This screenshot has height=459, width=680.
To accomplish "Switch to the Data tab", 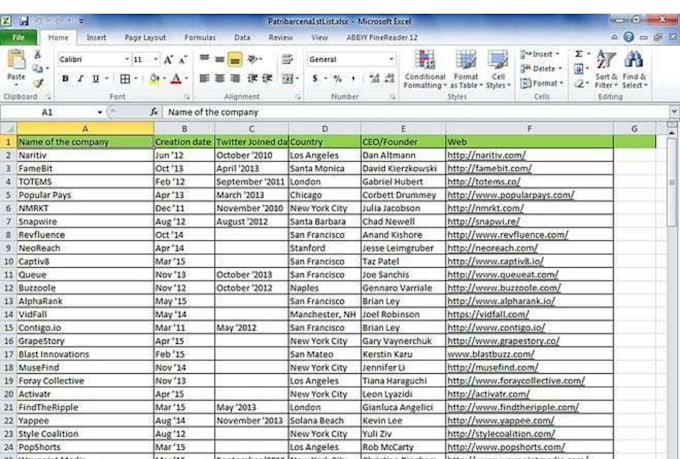I will coord(242,38).
